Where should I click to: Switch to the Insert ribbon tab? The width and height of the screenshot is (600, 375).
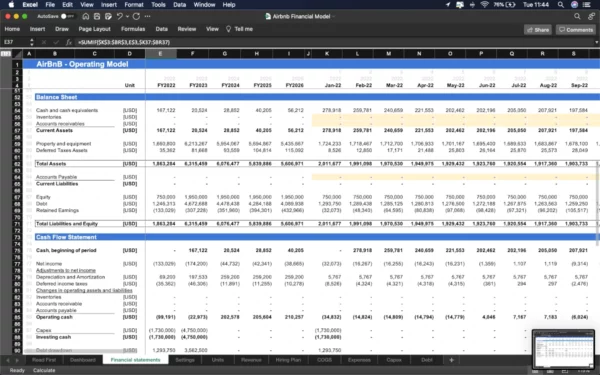pyautogui.click(x=37, y=29)
